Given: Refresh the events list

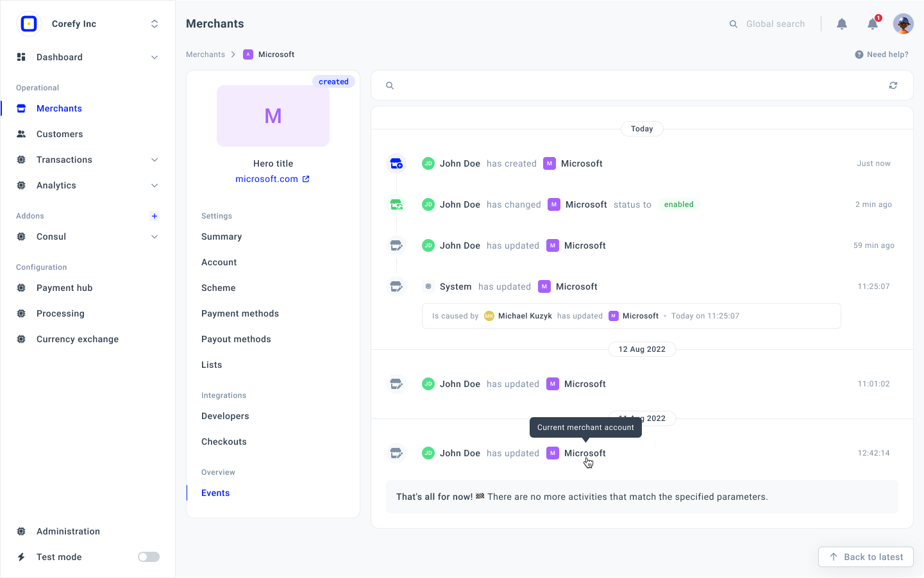Looking at the screenshot, I should pyautogui.click(x=893, y=85).
